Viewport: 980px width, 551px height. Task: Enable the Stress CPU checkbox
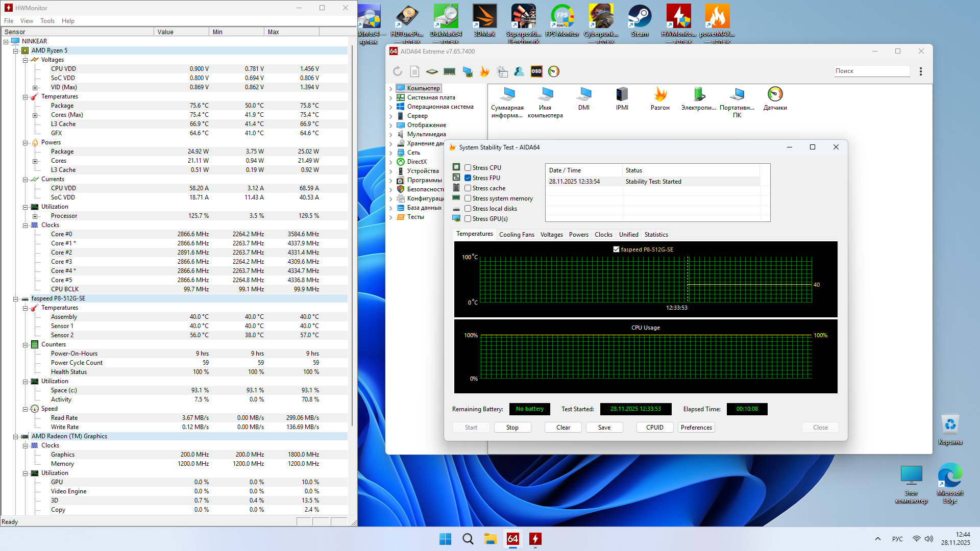coord(468,168)
